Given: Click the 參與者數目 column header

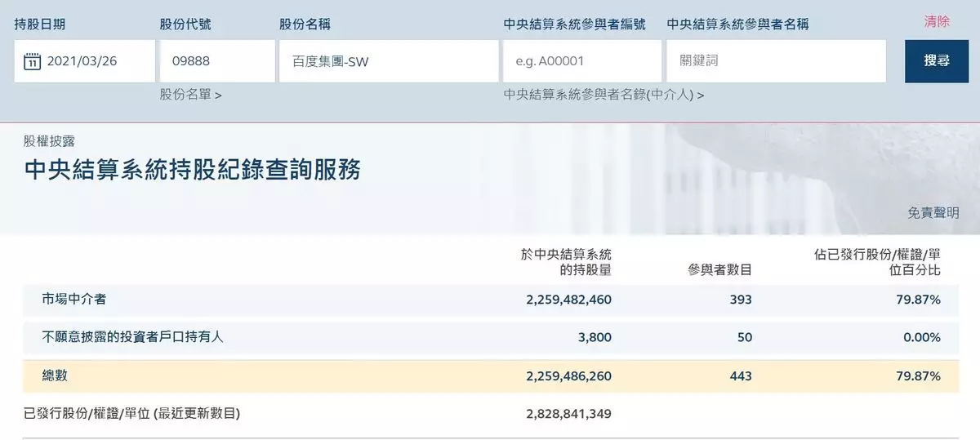Looking at the screenshot, I should coord(719,269).
